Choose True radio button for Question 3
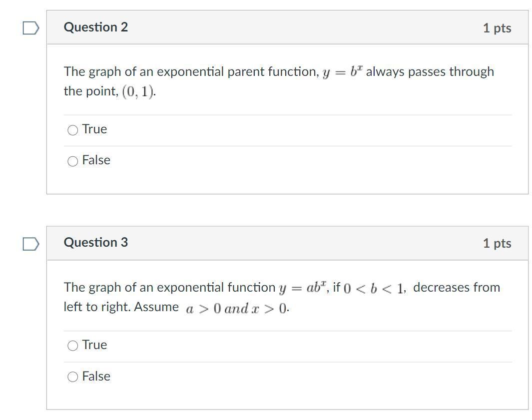 coord(73,346)
